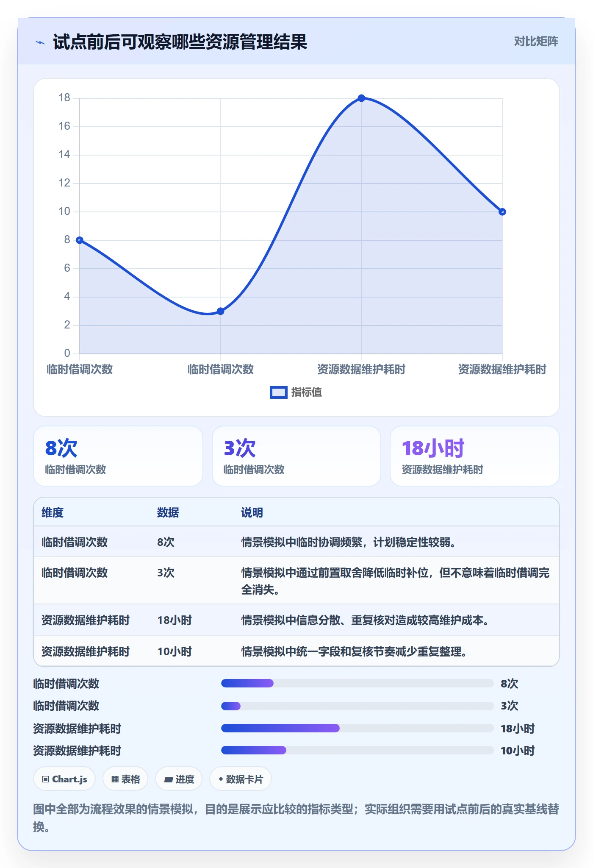Image resolution: width=593 pixels, height=868 pixels.
Task: Click the y-axis label 18
Action: coord(64,98)
